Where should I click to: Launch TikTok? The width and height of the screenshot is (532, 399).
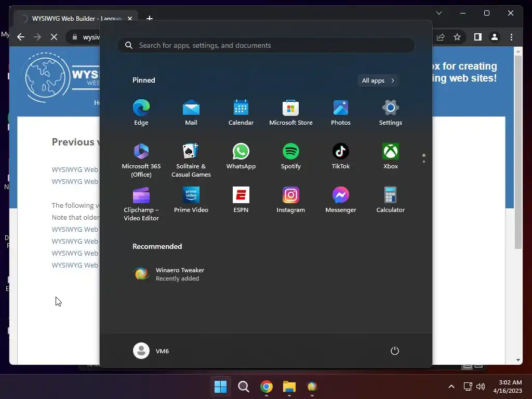pos(341,156)
